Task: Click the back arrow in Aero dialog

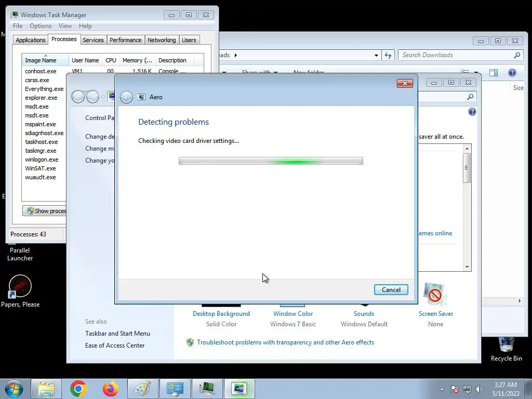Action: (x=127, y=97)
